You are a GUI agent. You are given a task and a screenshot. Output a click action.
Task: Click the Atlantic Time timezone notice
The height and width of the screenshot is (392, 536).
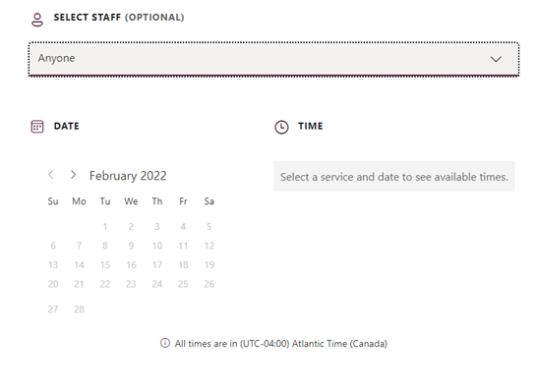281,344
